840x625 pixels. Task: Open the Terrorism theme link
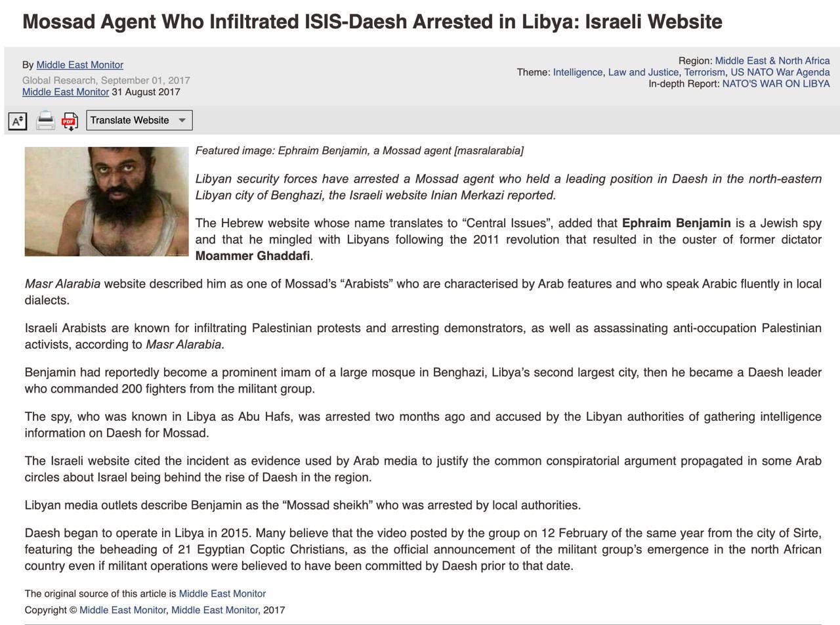(704, 72)
